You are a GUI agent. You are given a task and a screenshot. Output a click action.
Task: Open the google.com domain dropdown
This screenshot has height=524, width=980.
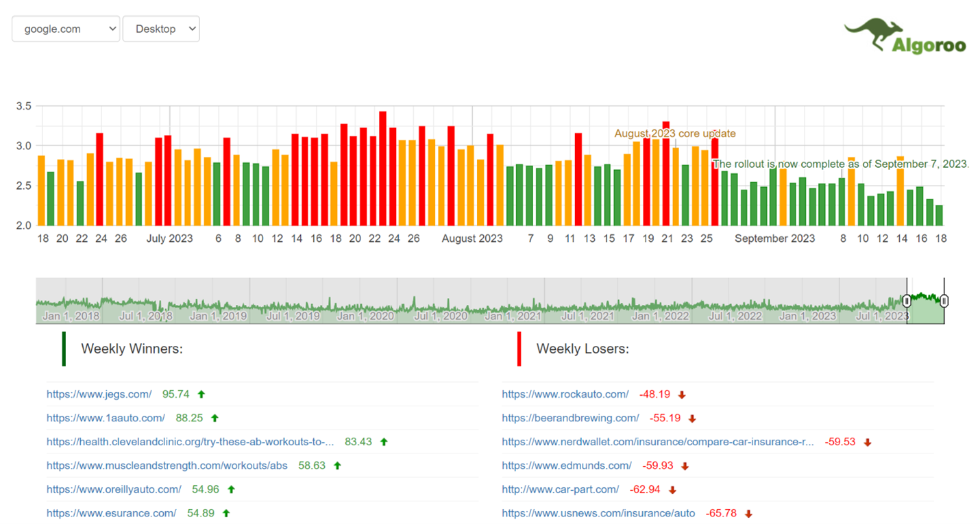tap(65, 29)
